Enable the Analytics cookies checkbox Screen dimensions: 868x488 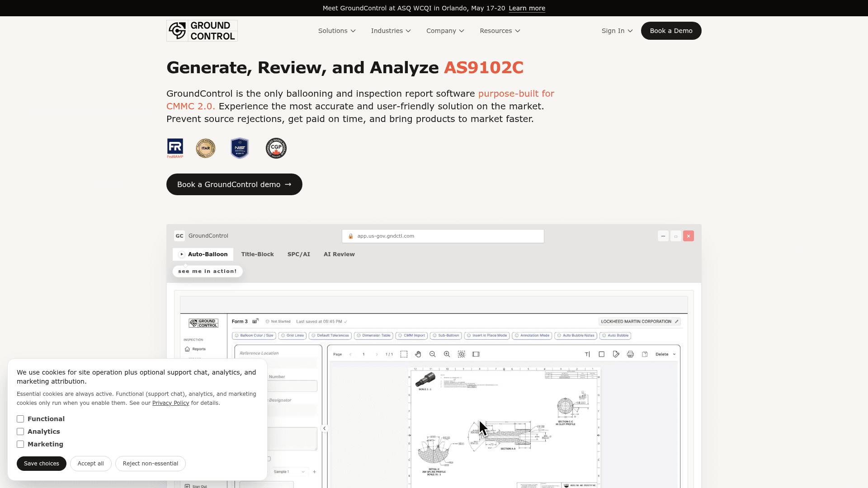click(x=20, y=432)
